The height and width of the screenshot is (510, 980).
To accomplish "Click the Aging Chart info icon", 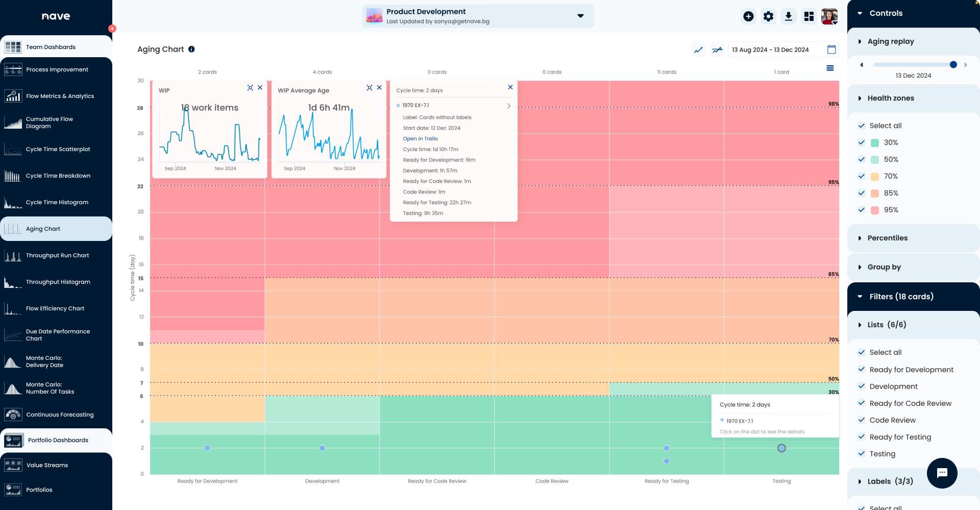I will click(x=191, y=50).
